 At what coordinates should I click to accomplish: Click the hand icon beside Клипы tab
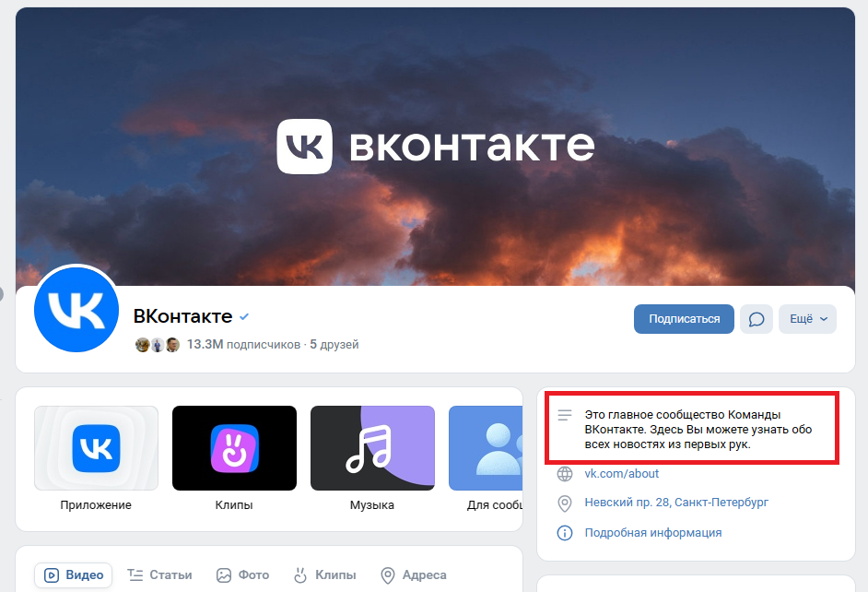click(x=300, y=575)
